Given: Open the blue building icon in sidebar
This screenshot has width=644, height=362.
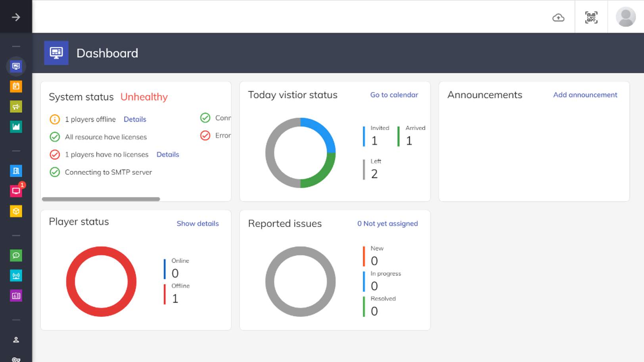Looking at the screenshot, I should coord(16,171).
